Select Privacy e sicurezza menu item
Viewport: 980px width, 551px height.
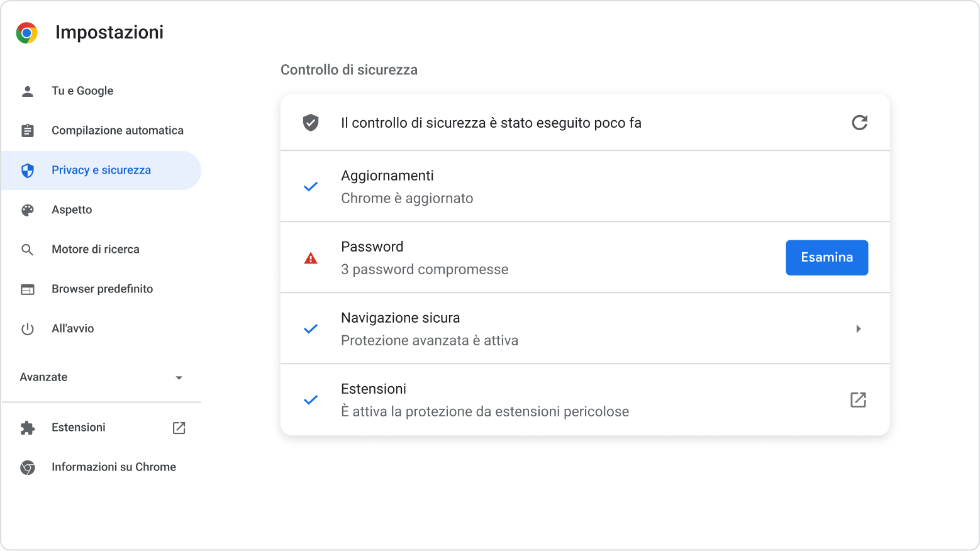(x=101, y=170)
